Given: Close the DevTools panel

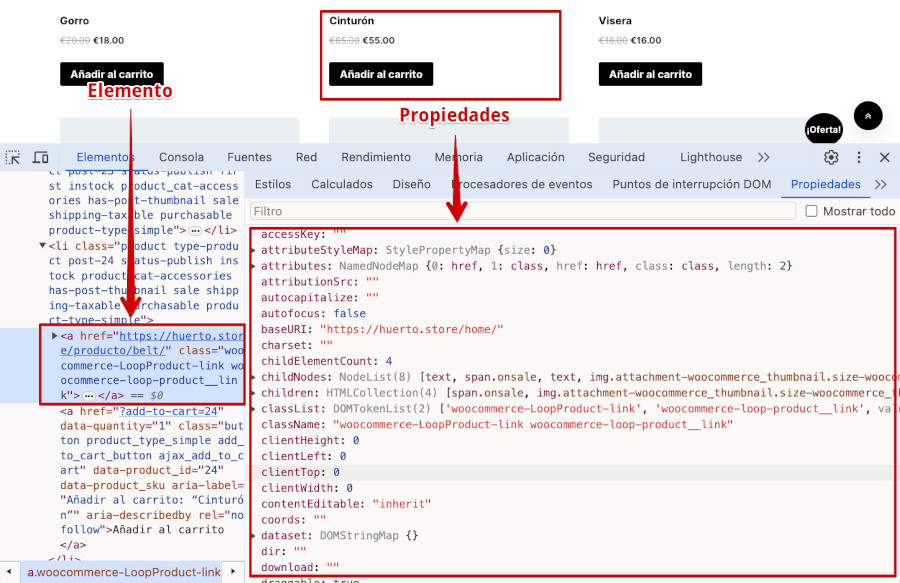Looking at the screenshot, I should coord(885,157).
